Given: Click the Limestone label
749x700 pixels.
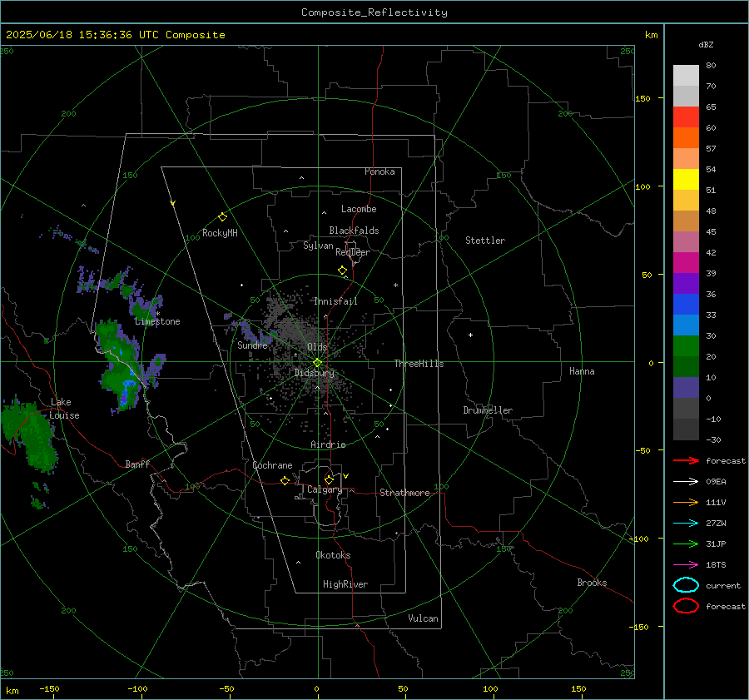Looking at the screenshot, I should pyautogui.click(x=157, y=321).
